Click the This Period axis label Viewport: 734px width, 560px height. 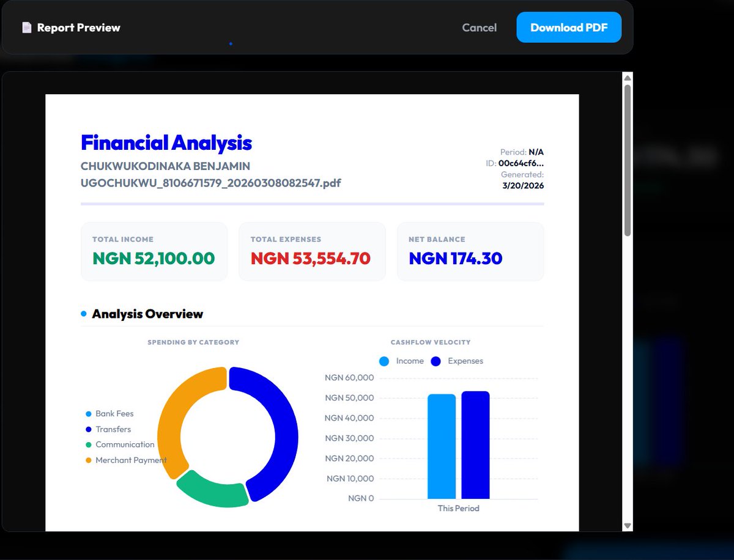[459, 509]
